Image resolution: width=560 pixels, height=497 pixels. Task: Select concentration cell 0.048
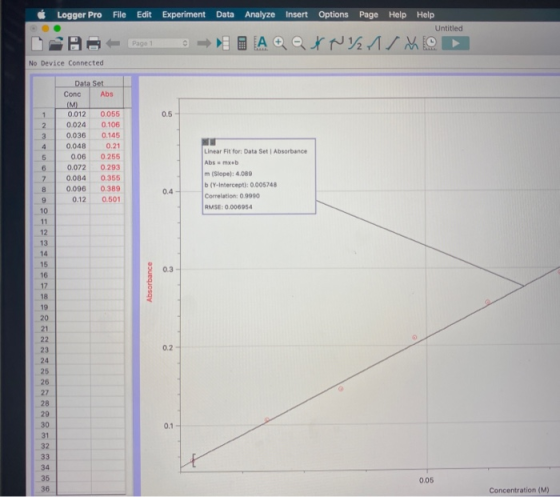[x=73, y=146]
